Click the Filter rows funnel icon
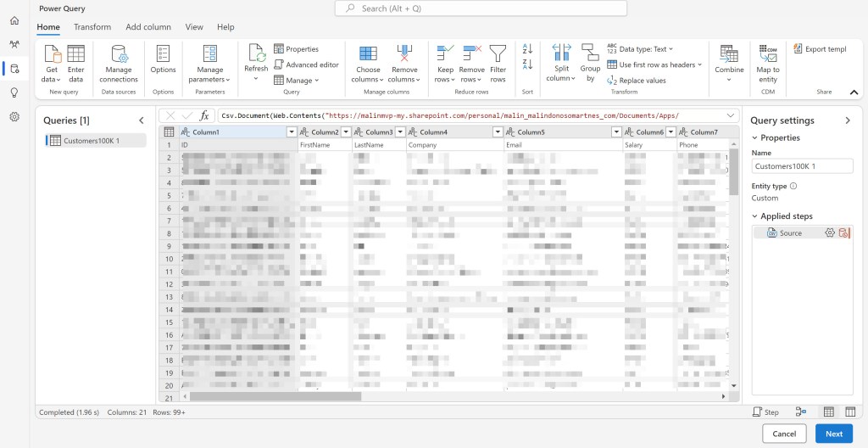The width and height of the screenshot is (868, 448). pos(498,54)
